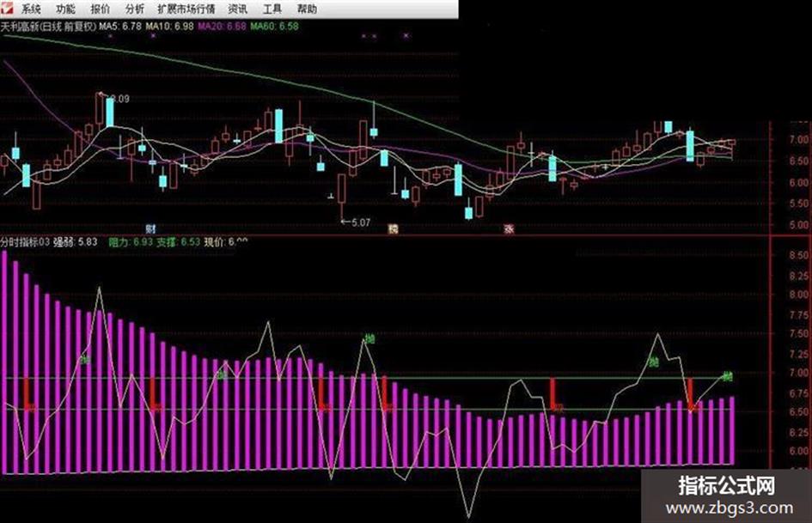Select the MA60: 6.58 indicator label
Screen dimensions: 812x523
click(x=274, y=27)
